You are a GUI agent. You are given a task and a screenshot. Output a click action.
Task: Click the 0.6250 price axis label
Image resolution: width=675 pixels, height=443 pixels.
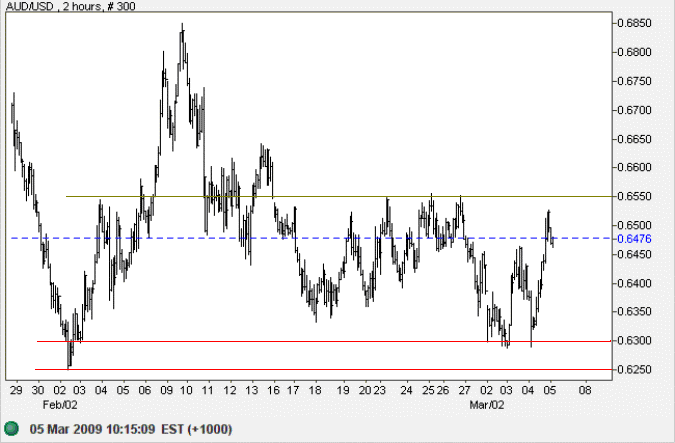pyautogui.click(x=635, y=369)
